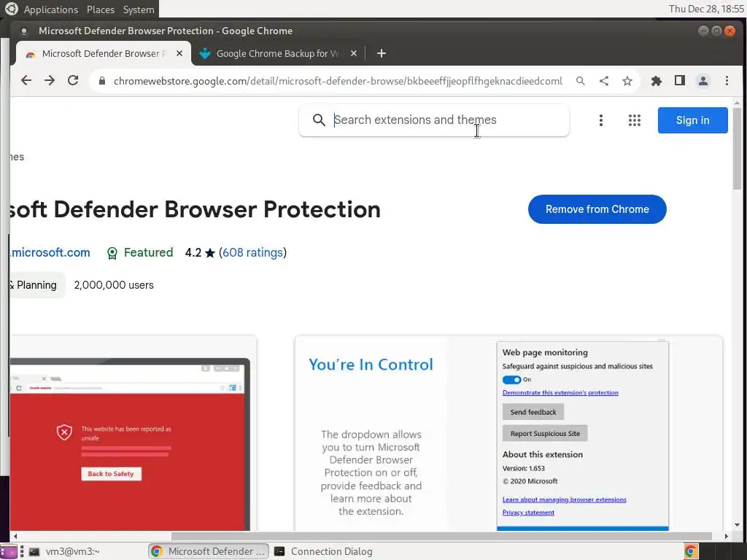
Task: Click the scroll right arrow
Action: (726, 536)
